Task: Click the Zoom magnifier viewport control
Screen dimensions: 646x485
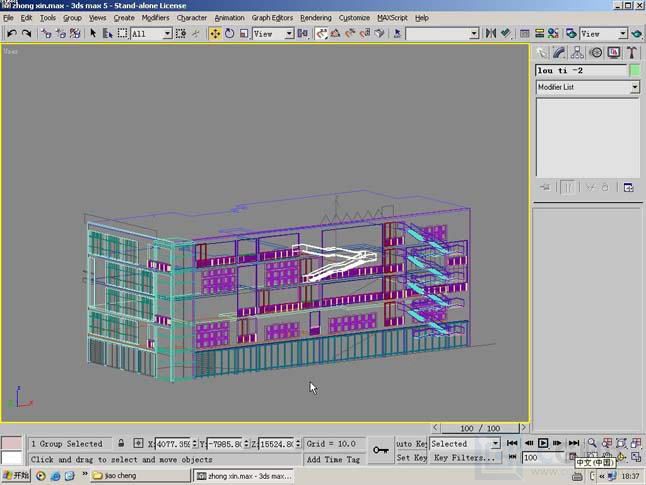Action: [x=592, y=443]
